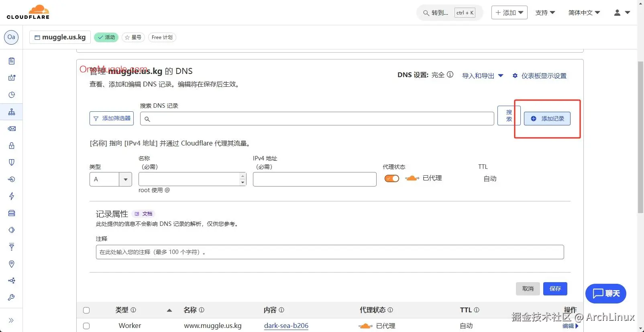Click the 保存 save button
644x332 pixels.
click(555, 289)
